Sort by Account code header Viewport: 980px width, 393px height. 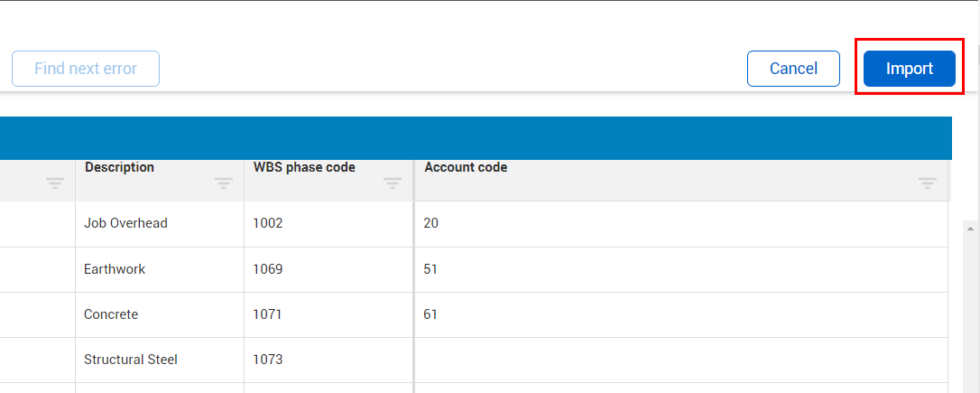pos(466,167)
